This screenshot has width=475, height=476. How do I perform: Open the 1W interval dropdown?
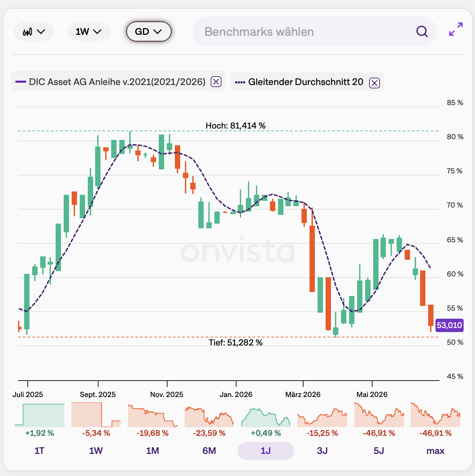pos(89,32)
